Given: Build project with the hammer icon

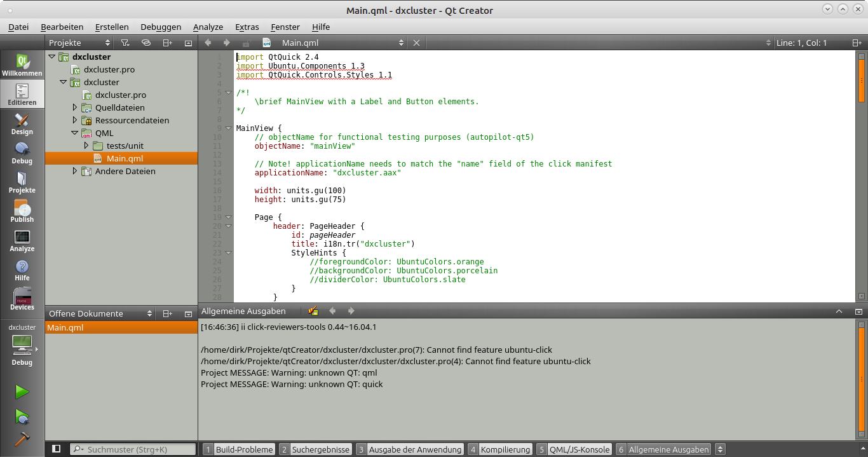Looking at the screenshot, I should (22, 439).
